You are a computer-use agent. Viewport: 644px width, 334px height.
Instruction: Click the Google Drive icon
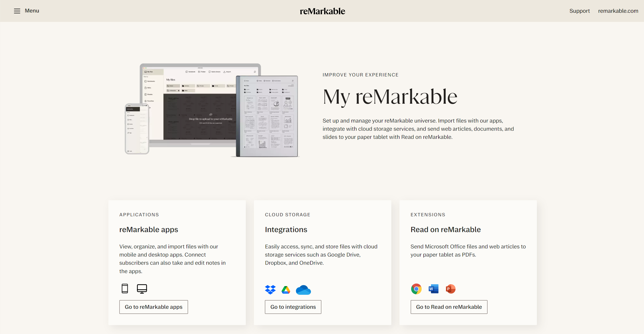(286, 290)
